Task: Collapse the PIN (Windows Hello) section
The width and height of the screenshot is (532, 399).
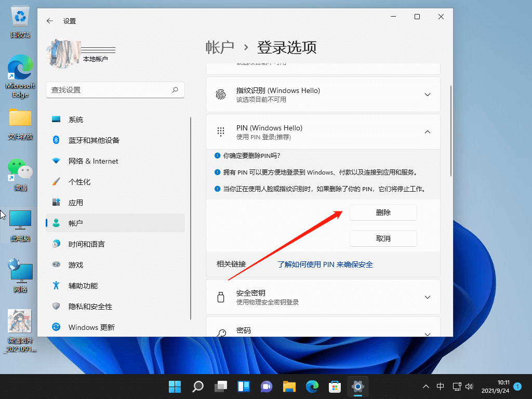Action: coord(427,131)
